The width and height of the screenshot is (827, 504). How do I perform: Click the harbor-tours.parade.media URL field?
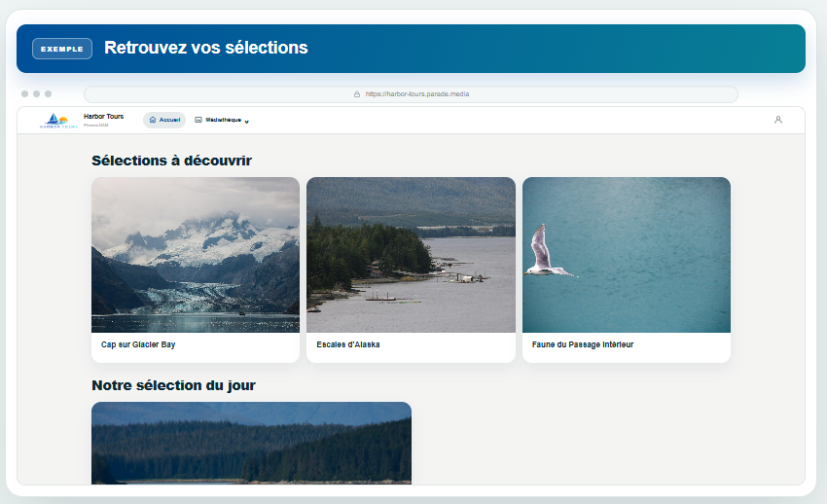click(411, 94)
